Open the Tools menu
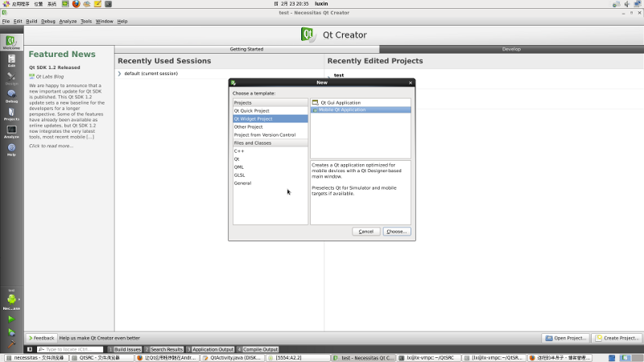The image size is (644, 362). [x=86, y=21]
